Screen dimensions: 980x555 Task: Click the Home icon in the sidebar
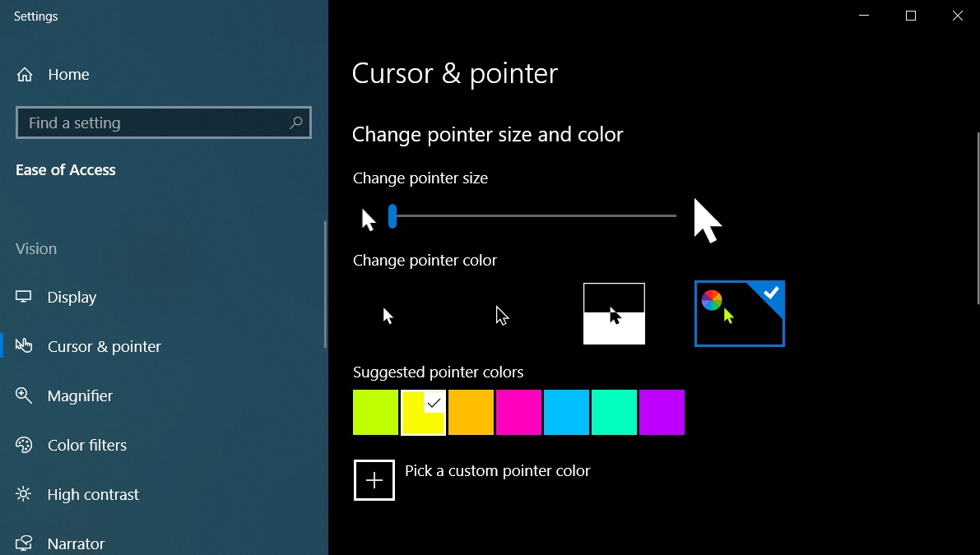[x=25, y=74]
